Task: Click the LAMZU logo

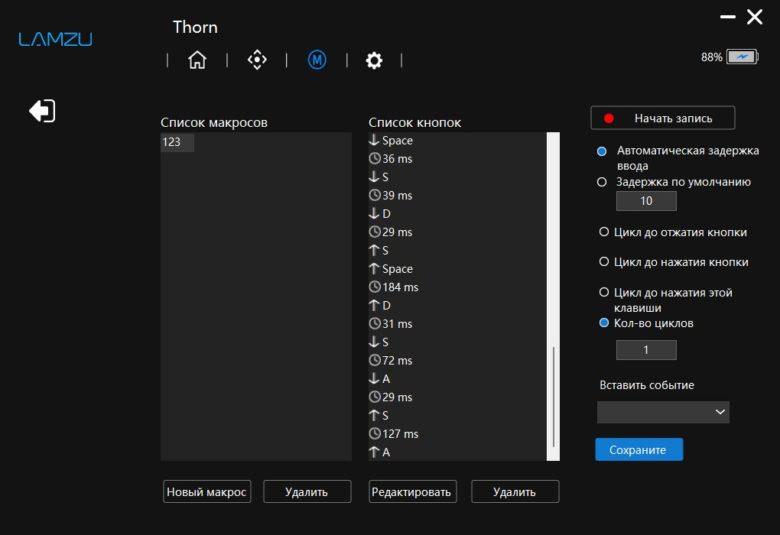Action: click(55, 39)
